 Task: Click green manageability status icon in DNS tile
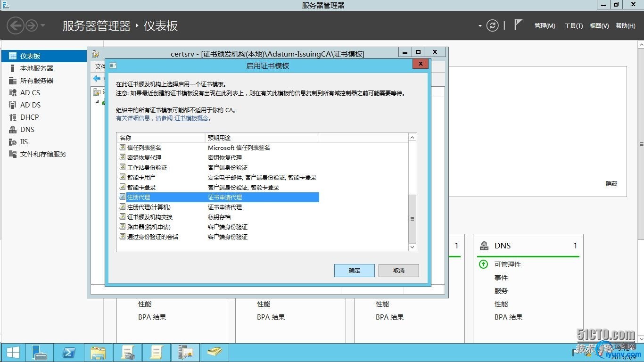pyautogui.click(x=483, y=264)
